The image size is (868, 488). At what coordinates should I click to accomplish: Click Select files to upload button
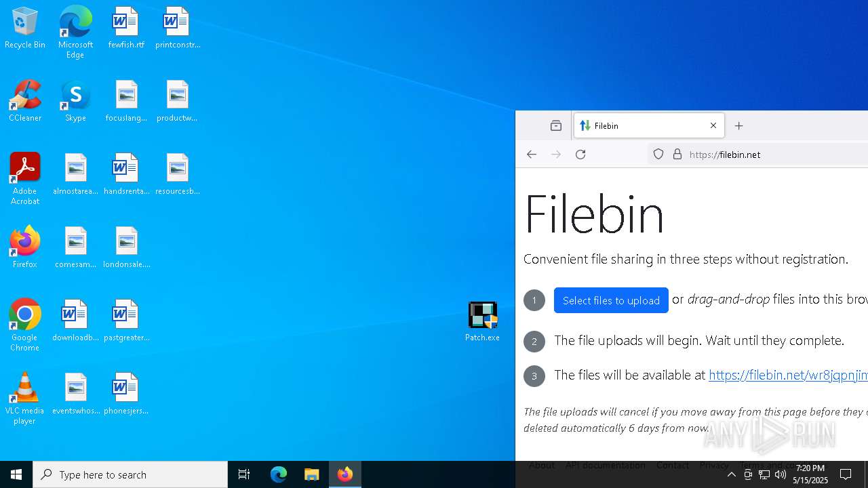click(x=611, y=300)
